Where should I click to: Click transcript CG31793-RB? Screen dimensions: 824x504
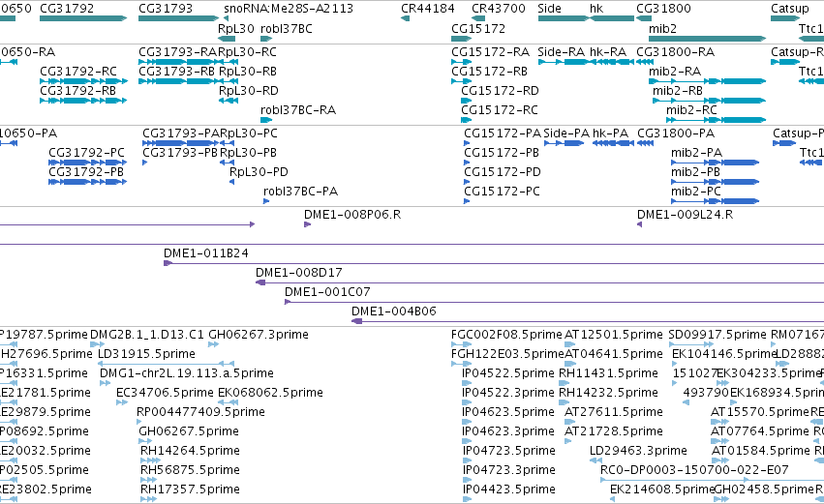(176, 72)
